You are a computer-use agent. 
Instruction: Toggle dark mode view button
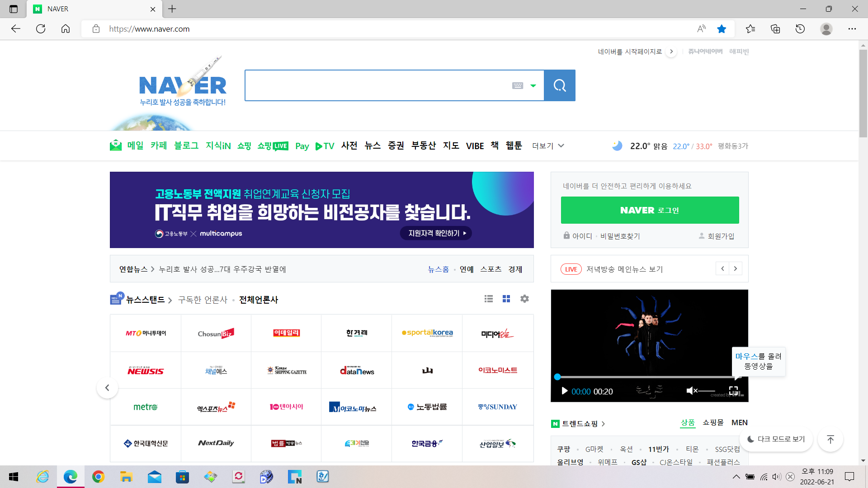pyautogui.click(x=776, y=439)
